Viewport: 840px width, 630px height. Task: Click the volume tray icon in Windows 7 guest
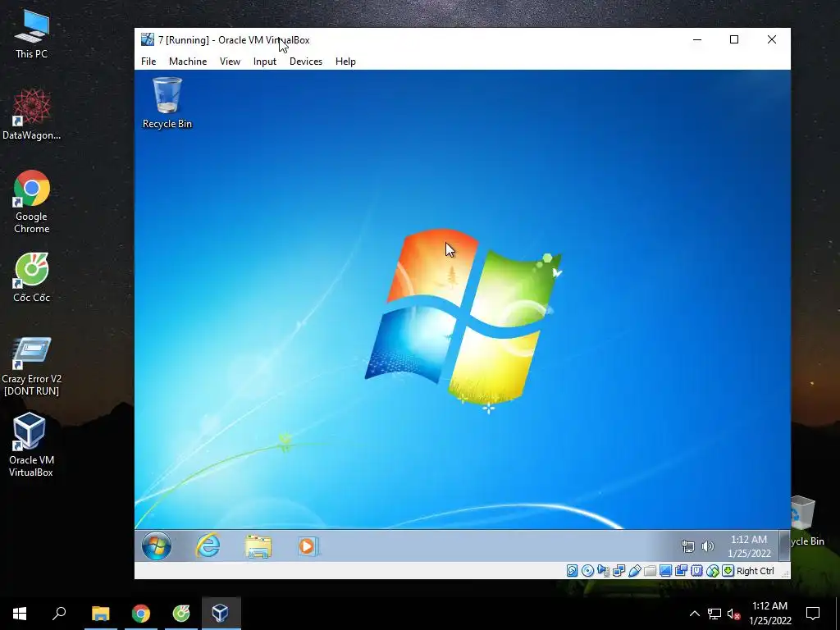pyautogui.click(x=708, y=546)
